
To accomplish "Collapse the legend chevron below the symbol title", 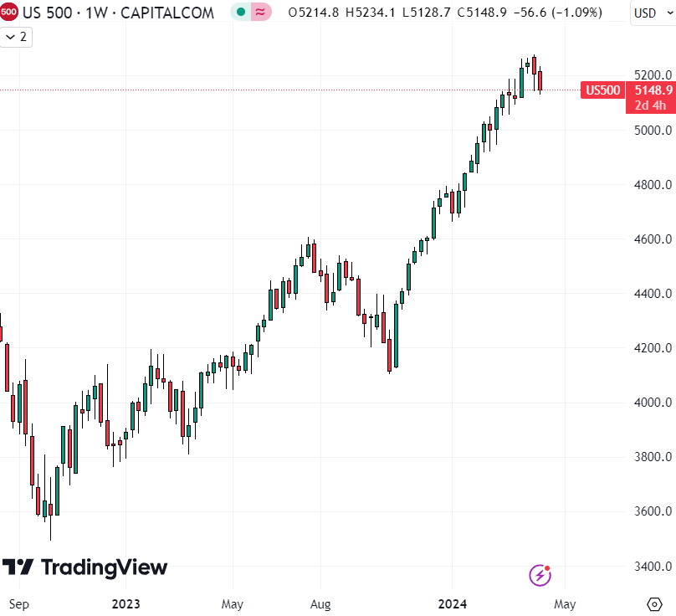I will pos(8,37).
